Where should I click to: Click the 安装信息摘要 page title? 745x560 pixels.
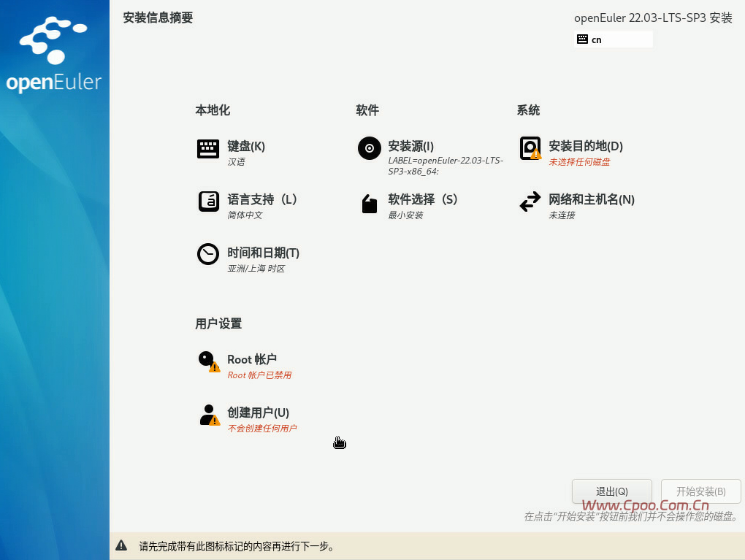pyautogui.click(x=158, y=18)
